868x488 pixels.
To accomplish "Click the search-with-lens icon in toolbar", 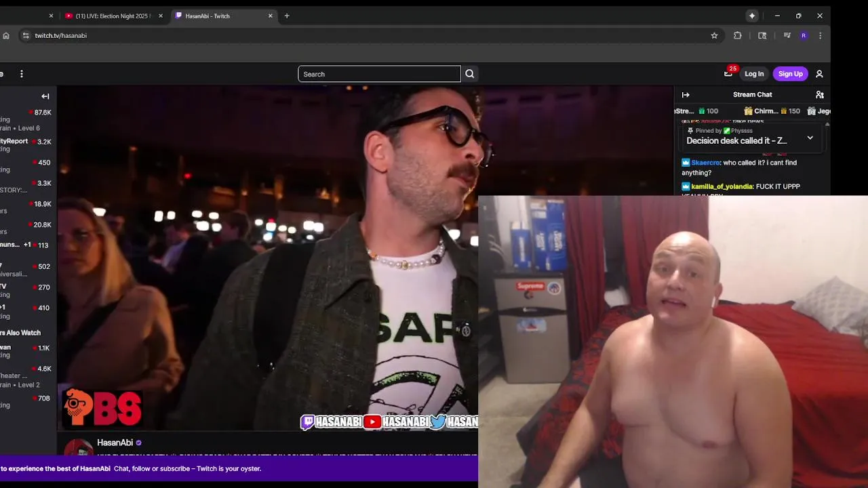I will tap(762, 35).
